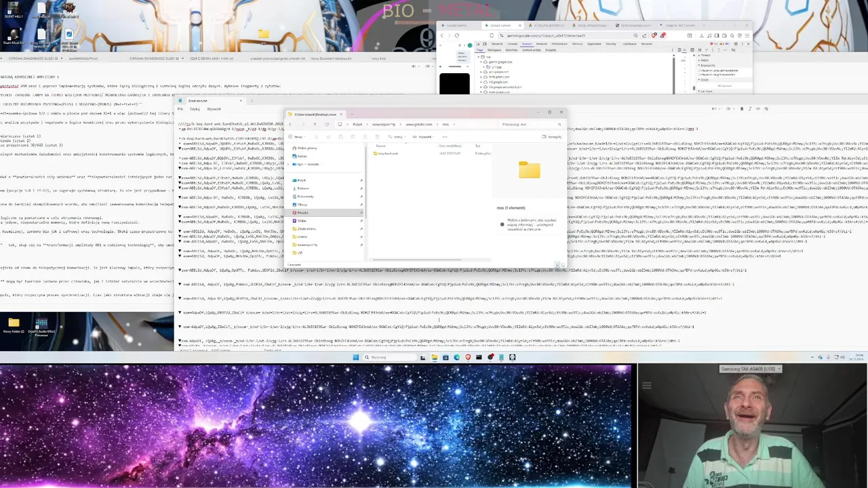
Task: Collapse the Scope section in DevTools
Action: [x=699, y=79]
